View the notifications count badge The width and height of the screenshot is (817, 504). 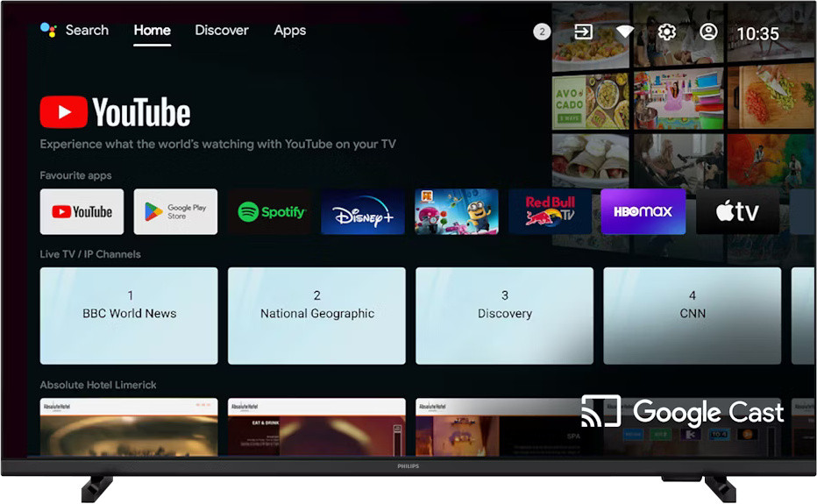pos(543,32)
